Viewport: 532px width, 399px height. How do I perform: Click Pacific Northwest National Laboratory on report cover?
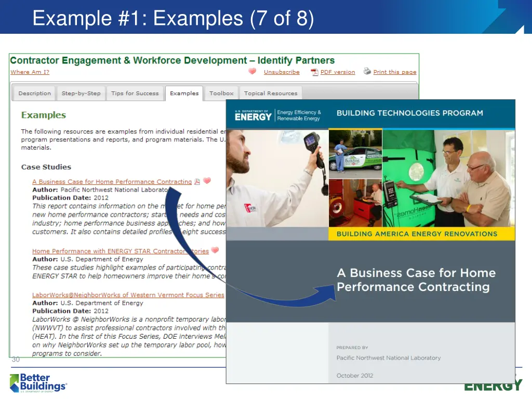tap(389, 358)
